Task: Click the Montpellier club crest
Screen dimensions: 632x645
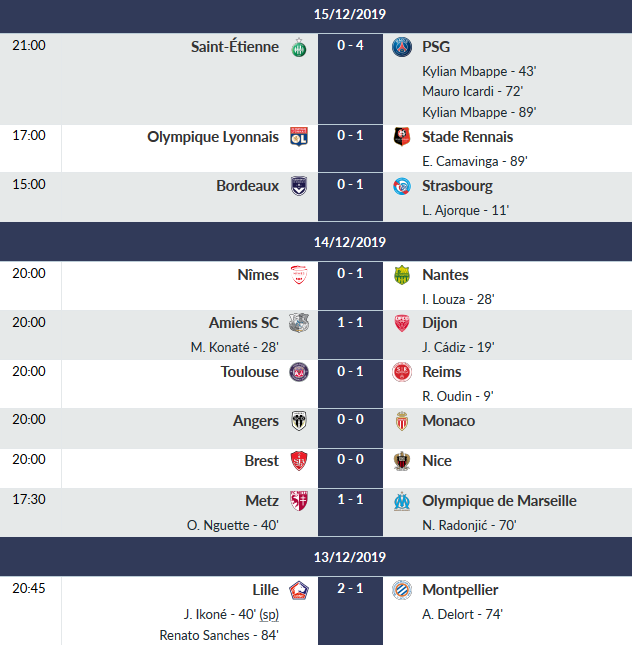Action: pos(402,591)
